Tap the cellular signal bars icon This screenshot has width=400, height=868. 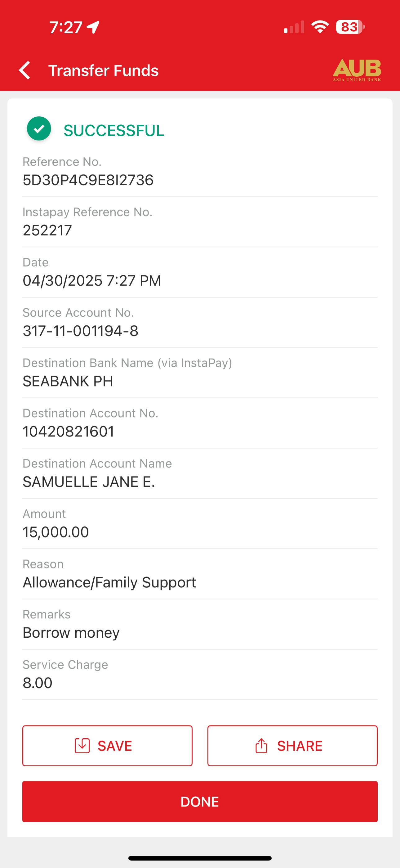[294, 27]
